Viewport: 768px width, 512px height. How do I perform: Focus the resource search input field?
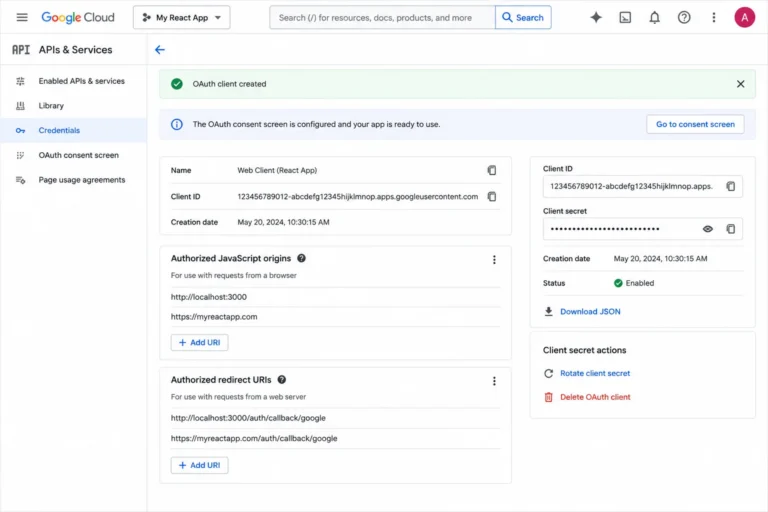click(x=382, y=18)
